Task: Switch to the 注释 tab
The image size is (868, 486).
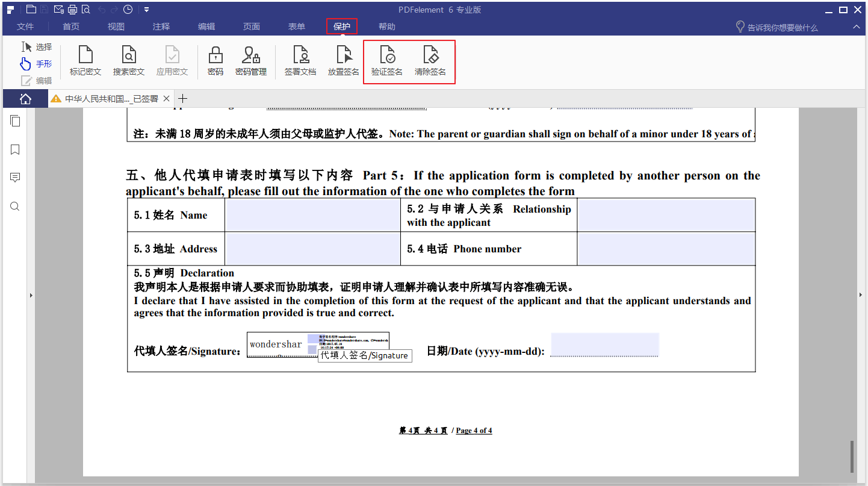Action: pyautogui.click(x=161, y=26)
